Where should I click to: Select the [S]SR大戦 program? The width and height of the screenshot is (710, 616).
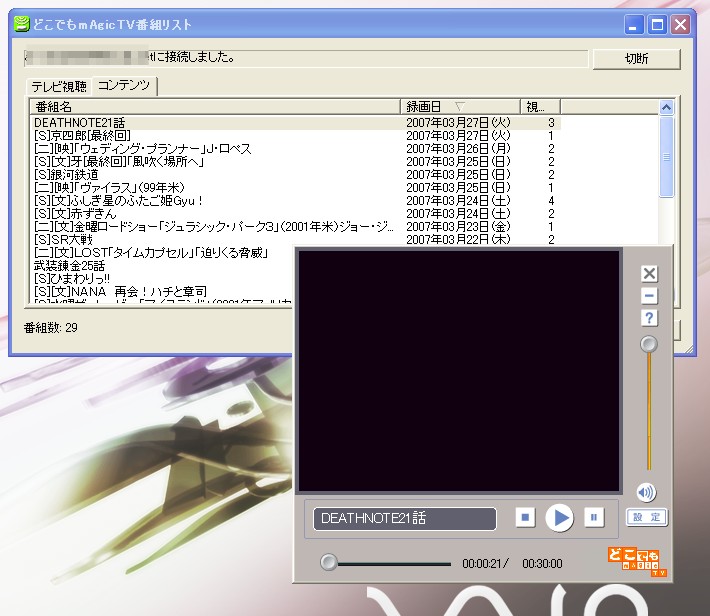coord(297,239)
